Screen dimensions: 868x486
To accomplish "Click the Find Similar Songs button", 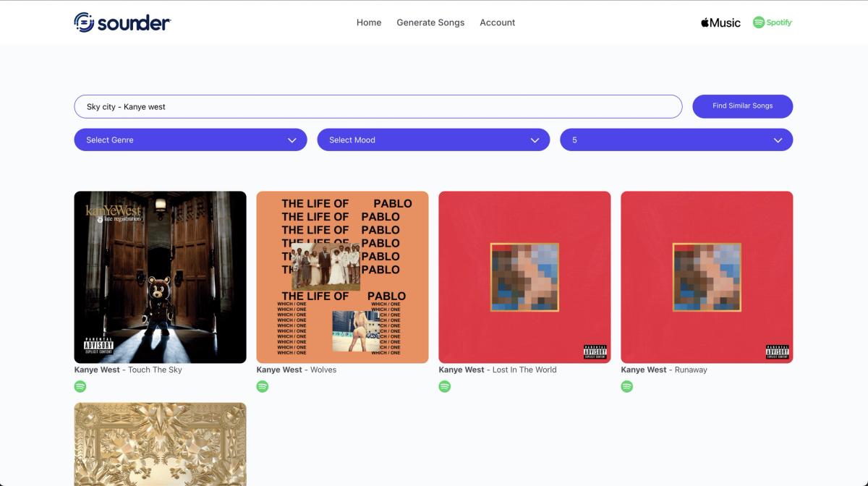I will [x=743, y=106].
